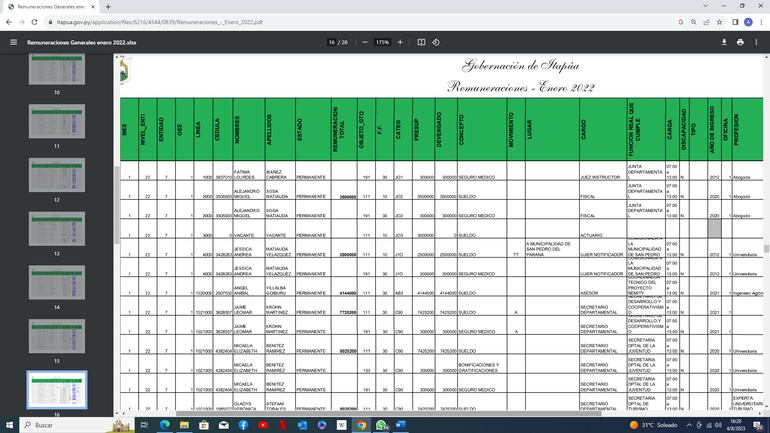Close the Remuneraciones Generales tab
The height and width of the screenshot is (433, 770).
click(x=93, y=7)
